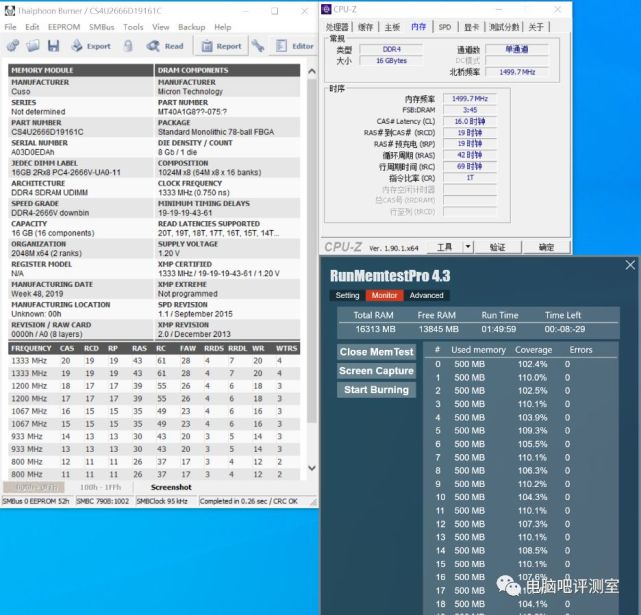This screenshot has width=641, height=615.
Task: Click the wrench tools icon
Action: pyautogui.click(x=258, y=46)
